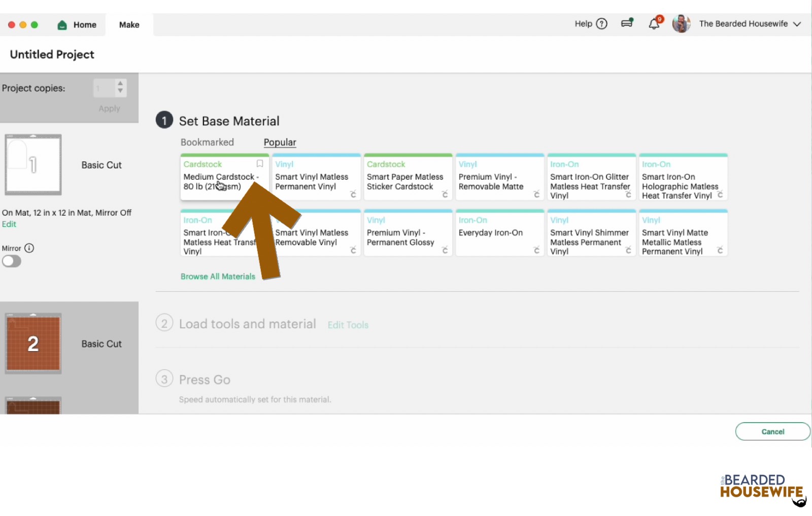Click the Cricut logo on Smart Vinyl Matless Permanent Vinyl card
This screenshot has width=812, height=516.
point(354,195)
